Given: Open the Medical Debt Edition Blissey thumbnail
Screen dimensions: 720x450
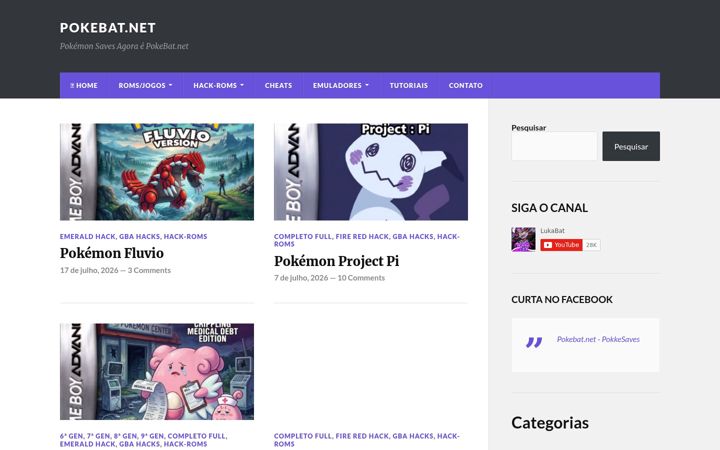Looking at the screenshot, I should [x=157, y=371].
